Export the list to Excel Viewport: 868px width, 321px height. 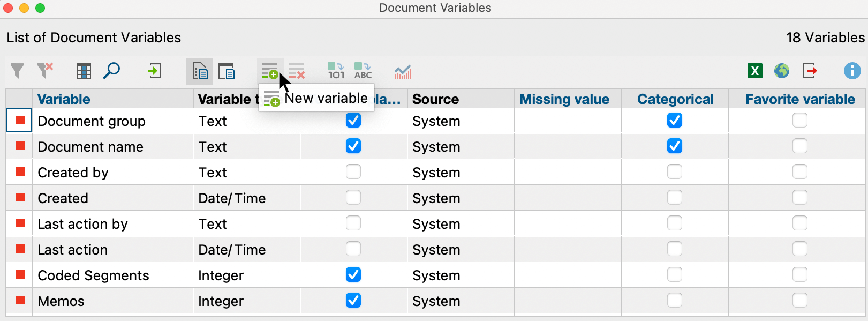[x=755, y=71]
